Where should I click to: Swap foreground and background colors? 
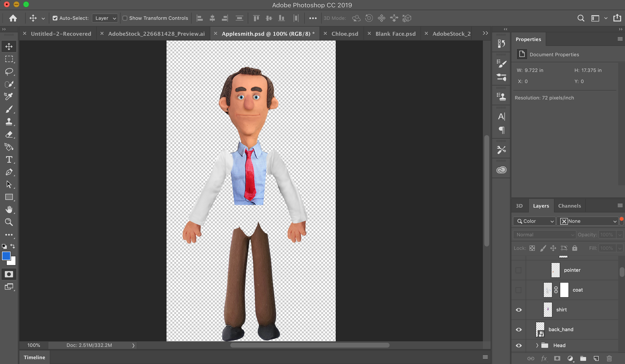tap(13, 246)
